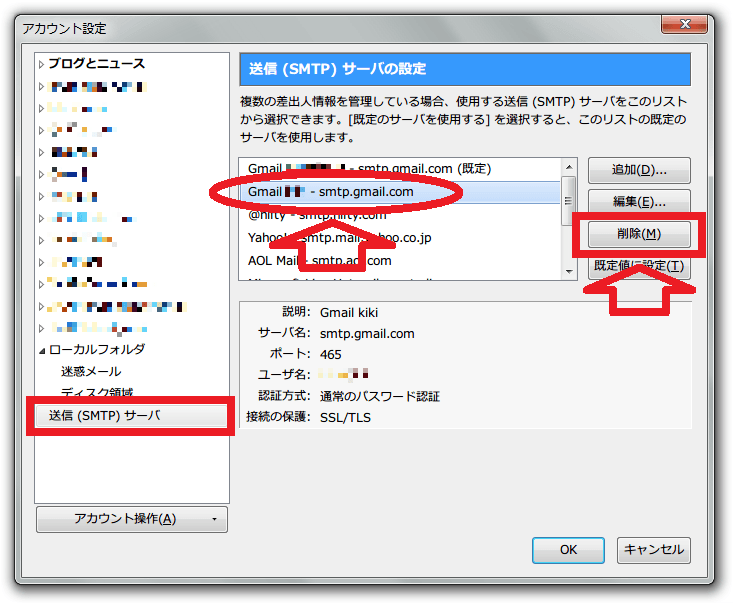The image size is (733, 603).
Task: Click the キャンセル button
Action: [654, 550]
